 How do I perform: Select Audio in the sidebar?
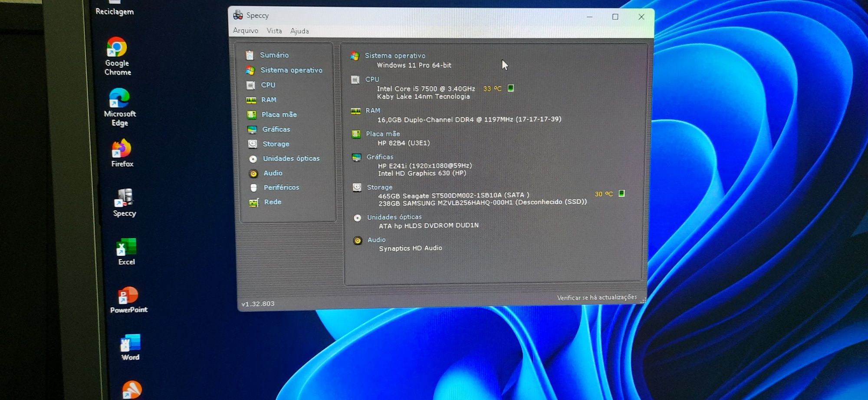click(273, 173)
